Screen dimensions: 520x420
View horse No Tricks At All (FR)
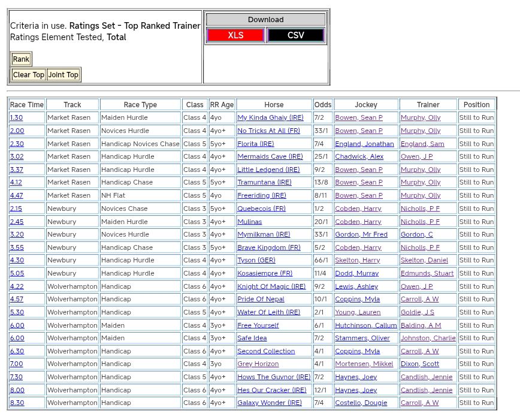coord(268,131)
